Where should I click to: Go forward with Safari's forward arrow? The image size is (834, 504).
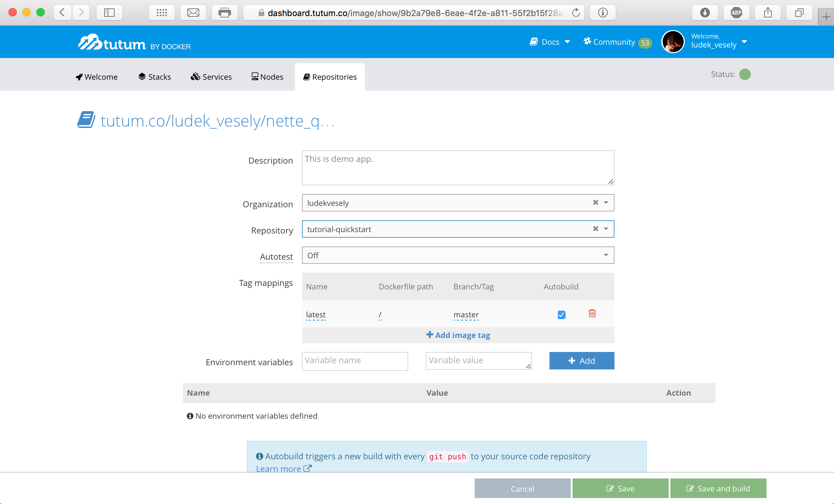coord(81,13)
